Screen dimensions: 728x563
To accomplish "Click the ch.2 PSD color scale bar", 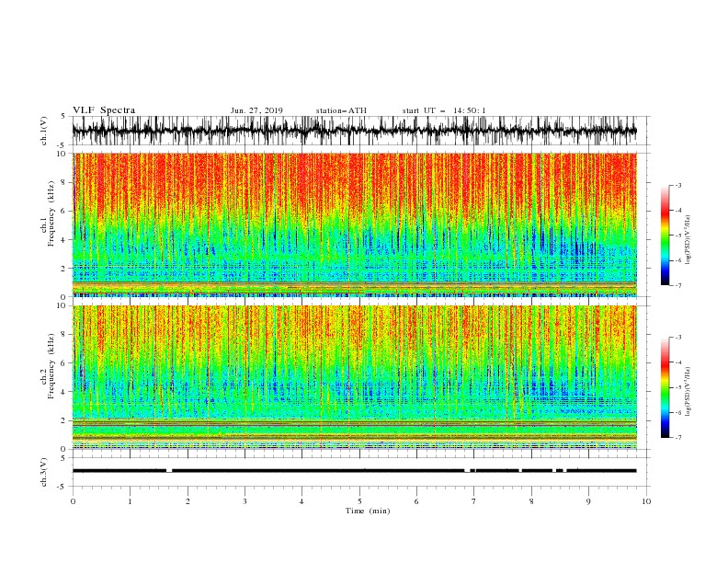I will (665, 387).
